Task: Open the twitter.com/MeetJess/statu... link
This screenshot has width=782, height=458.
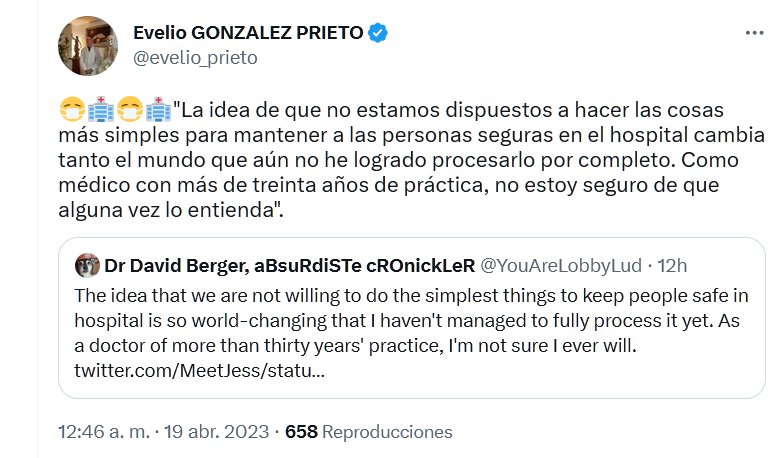Action: point(199,371)
